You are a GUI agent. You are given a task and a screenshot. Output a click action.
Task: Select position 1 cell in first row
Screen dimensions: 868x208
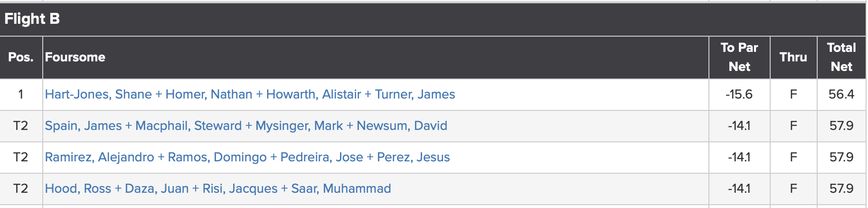pyautogui.click(x=21, y=94)
